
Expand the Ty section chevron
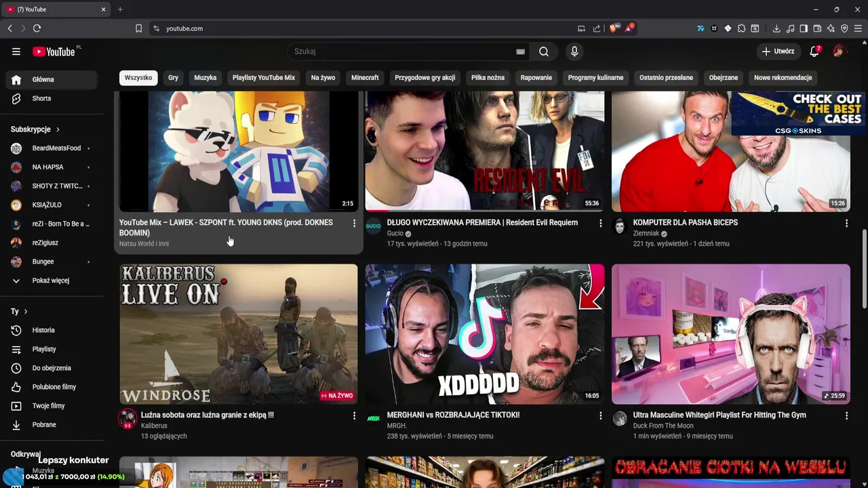[26, 312]
